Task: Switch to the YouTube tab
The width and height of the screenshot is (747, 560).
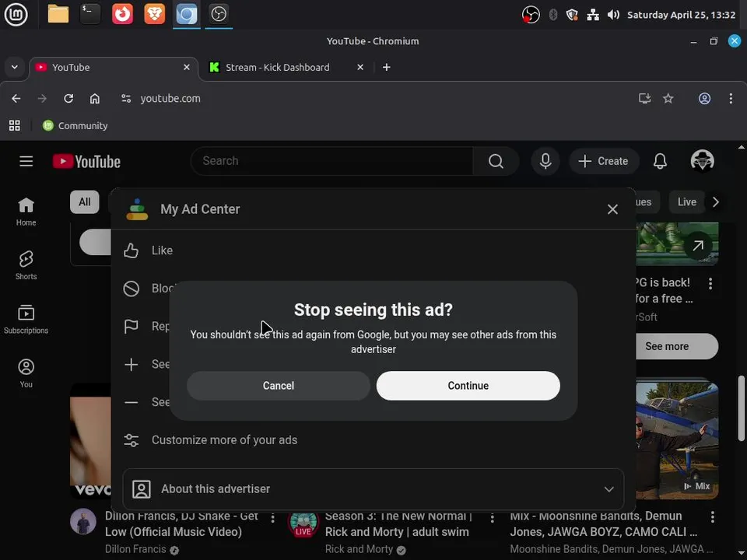Action: click(114, 68)
